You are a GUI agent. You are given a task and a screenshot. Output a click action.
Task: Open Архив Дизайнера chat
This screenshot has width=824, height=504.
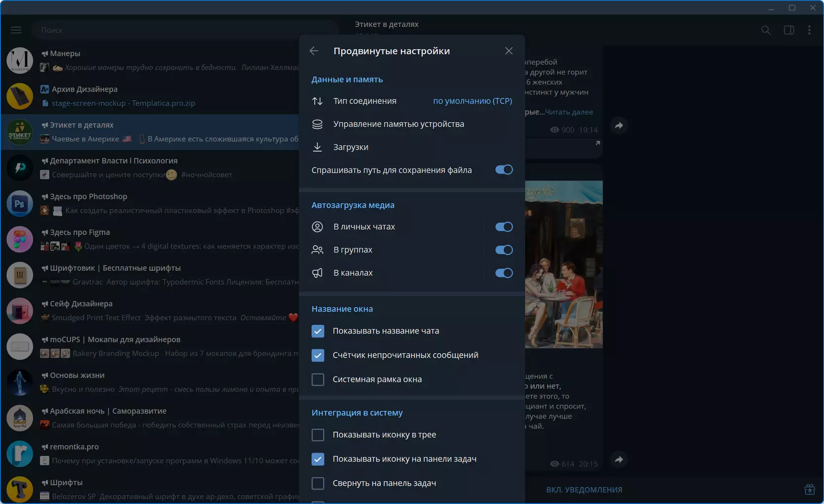150,96
